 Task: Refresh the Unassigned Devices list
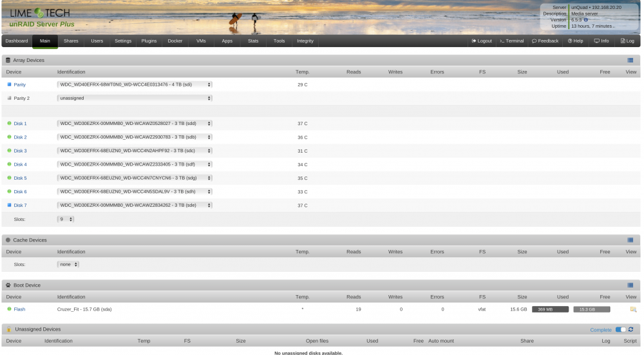tap(631, 329)
